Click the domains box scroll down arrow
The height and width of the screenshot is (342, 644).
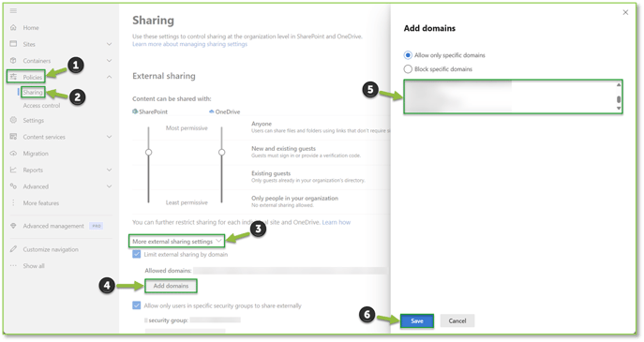(x=619, y=109)
